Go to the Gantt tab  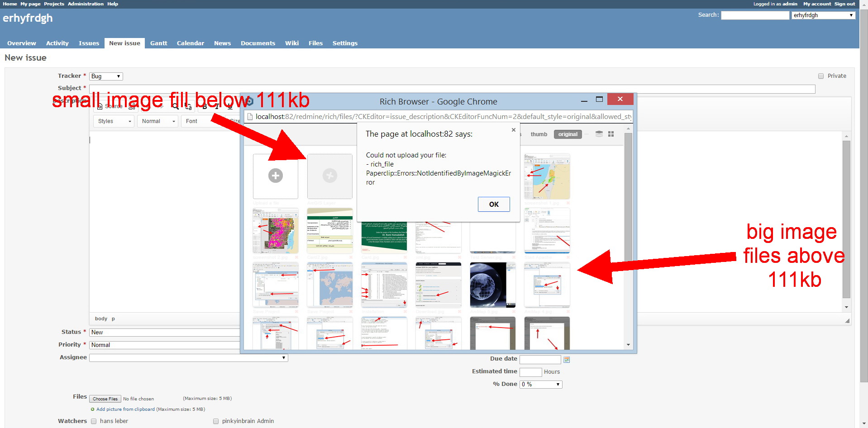point(158,43)
